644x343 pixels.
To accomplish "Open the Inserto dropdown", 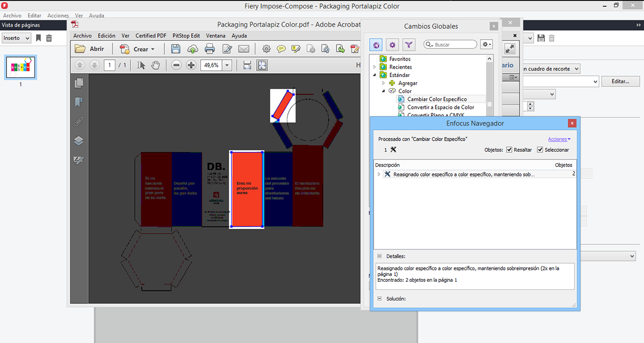I will point(17,38).
